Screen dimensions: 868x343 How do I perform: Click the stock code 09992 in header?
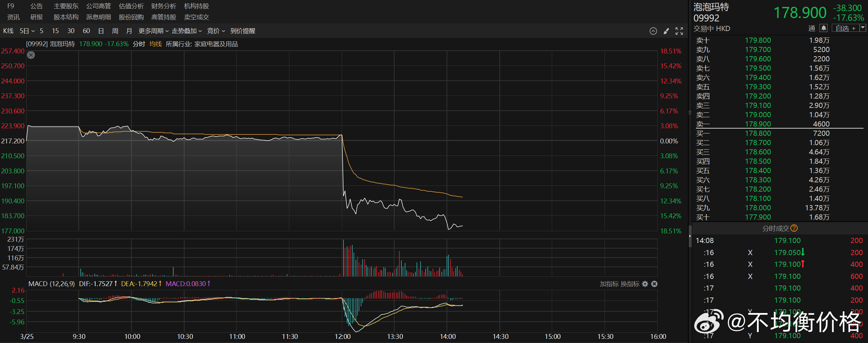706,18
